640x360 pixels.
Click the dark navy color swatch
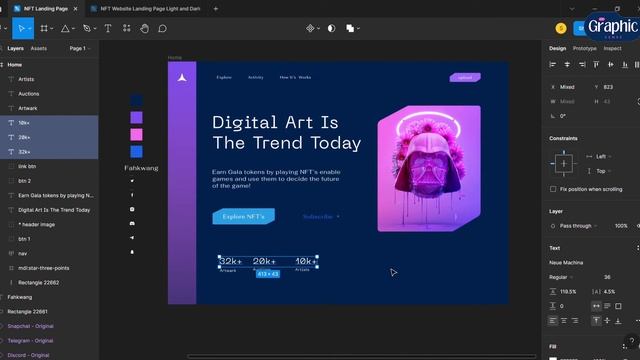[136, 100]
